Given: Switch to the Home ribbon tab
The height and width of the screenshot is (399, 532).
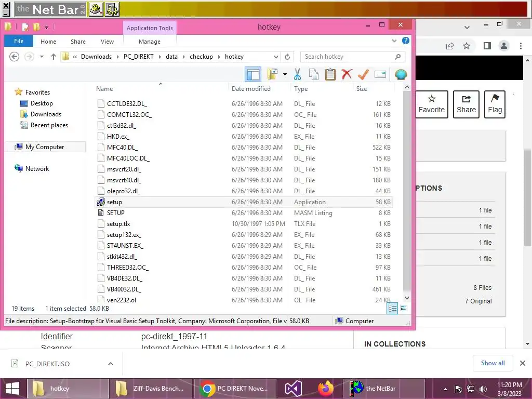Looking at the screenshot, I should pos(48,42).
